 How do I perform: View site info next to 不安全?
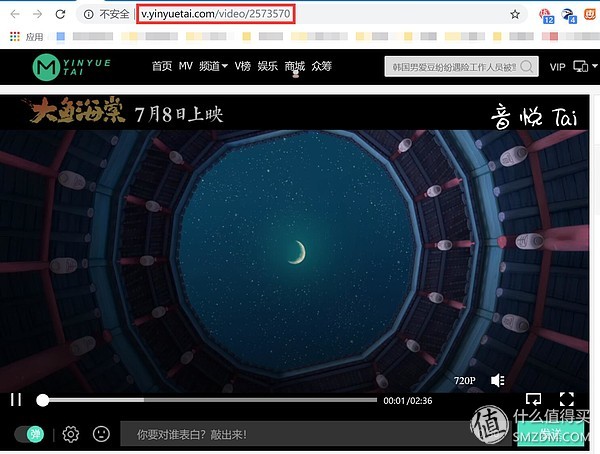click(88, 15)
